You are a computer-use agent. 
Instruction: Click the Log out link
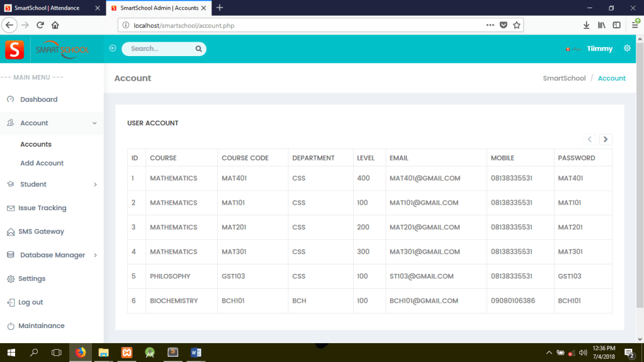(x=30, y=302)
